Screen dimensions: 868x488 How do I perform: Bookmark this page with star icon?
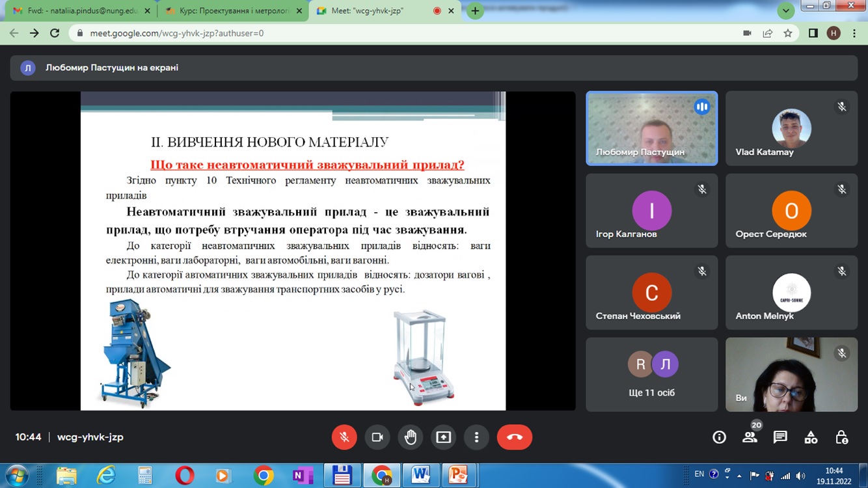pyautogui.click(x=788, y=33)
